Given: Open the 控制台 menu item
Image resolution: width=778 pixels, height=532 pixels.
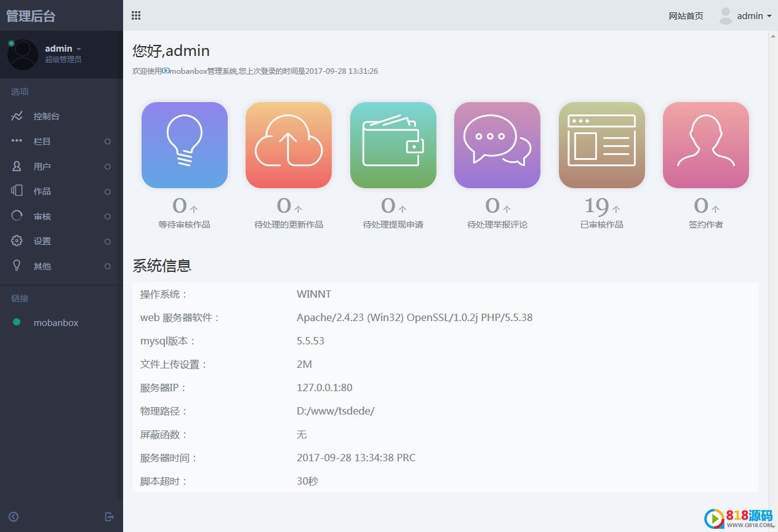Looking at the screenshot, I should pyautogui.click(x=62, y=116).
